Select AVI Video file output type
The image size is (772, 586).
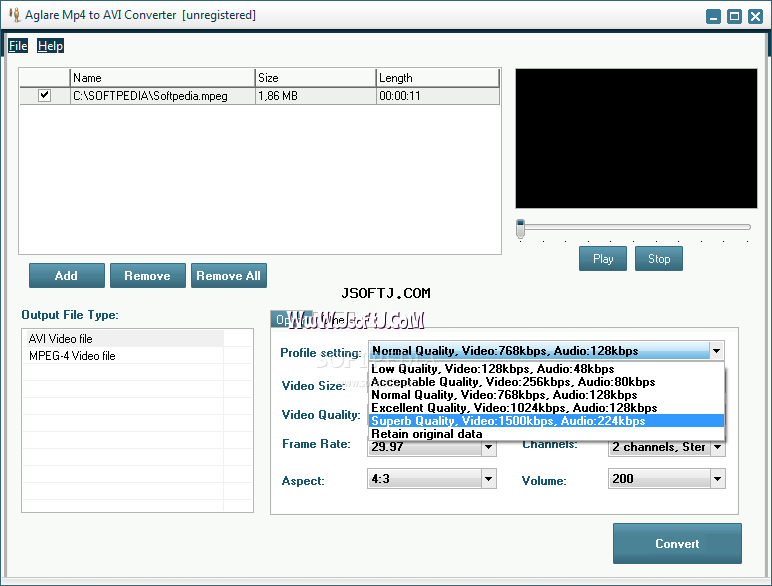tap(61, 339)
